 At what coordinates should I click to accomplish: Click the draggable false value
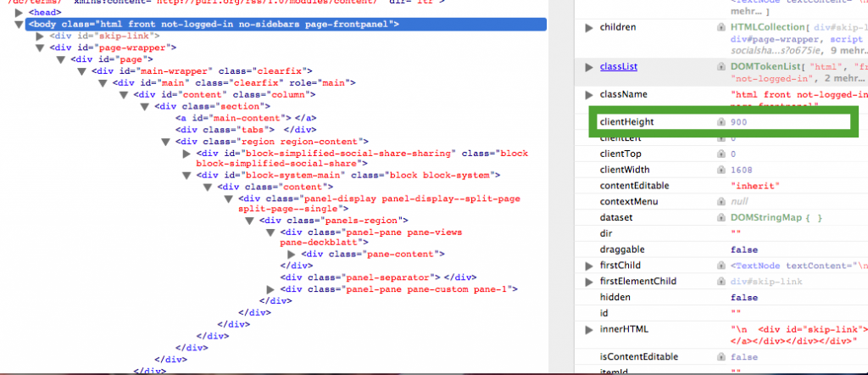coord(743,249)
